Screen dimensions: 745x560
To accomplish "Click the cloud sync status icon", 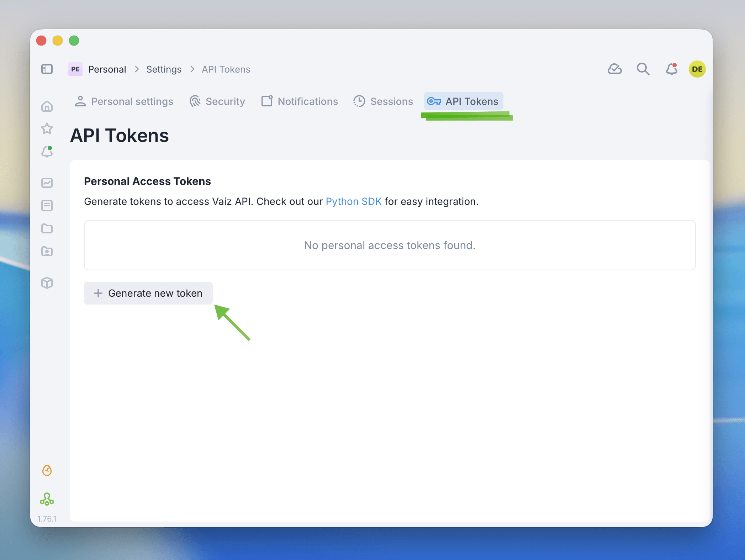I will pyautogui.click(x=614, y=69).
